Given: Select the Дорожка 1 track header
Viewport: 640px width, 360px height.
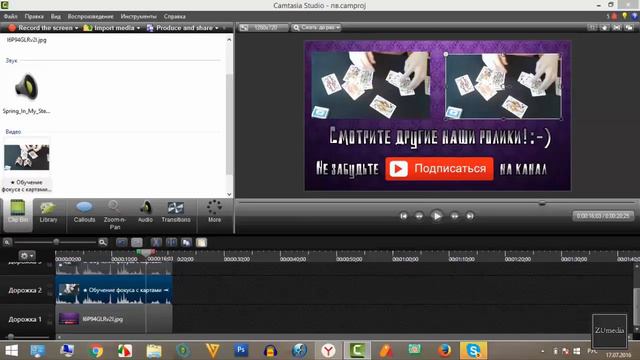Looking at the screenshot, I should pos(25,319).
